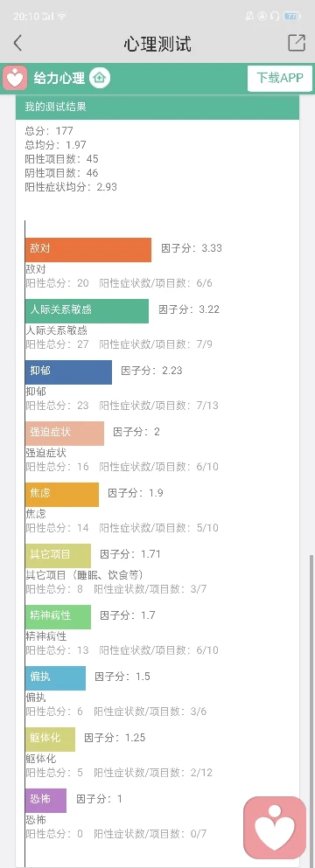
Task: Select the orange 敌对 bar
Action: coord(88,250)
